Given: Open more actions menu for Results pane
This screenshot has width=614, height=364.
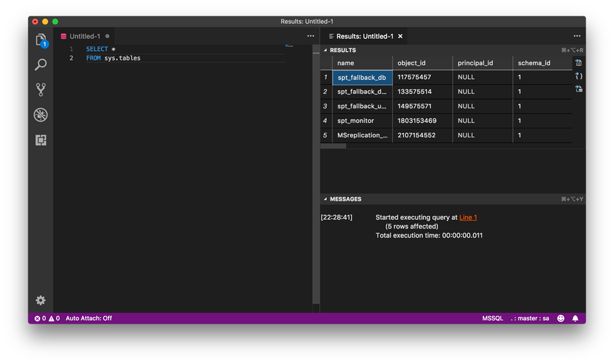Looking at the screenshot, I should 577,36.
